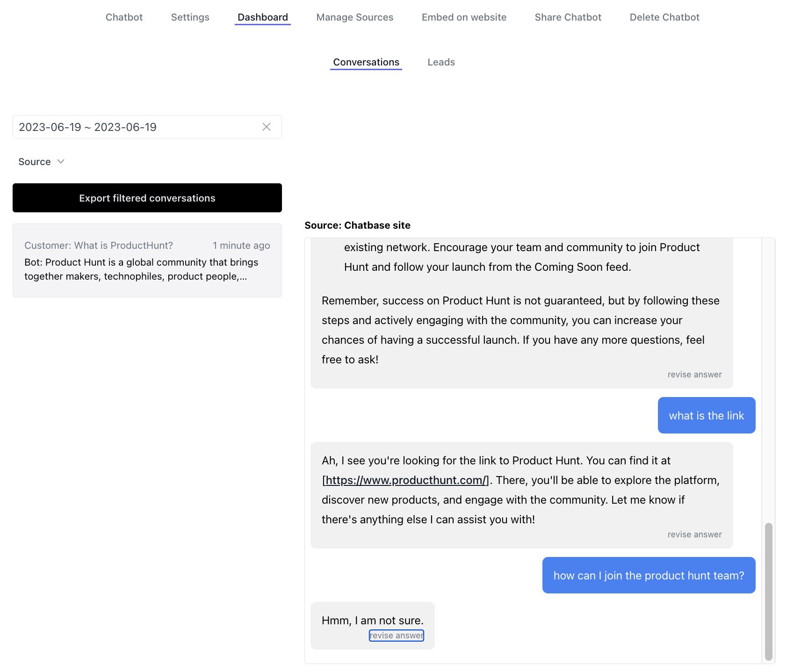Select the Conversations tab
The height and width of the screenshot is (672, 794).
[366, 62]
